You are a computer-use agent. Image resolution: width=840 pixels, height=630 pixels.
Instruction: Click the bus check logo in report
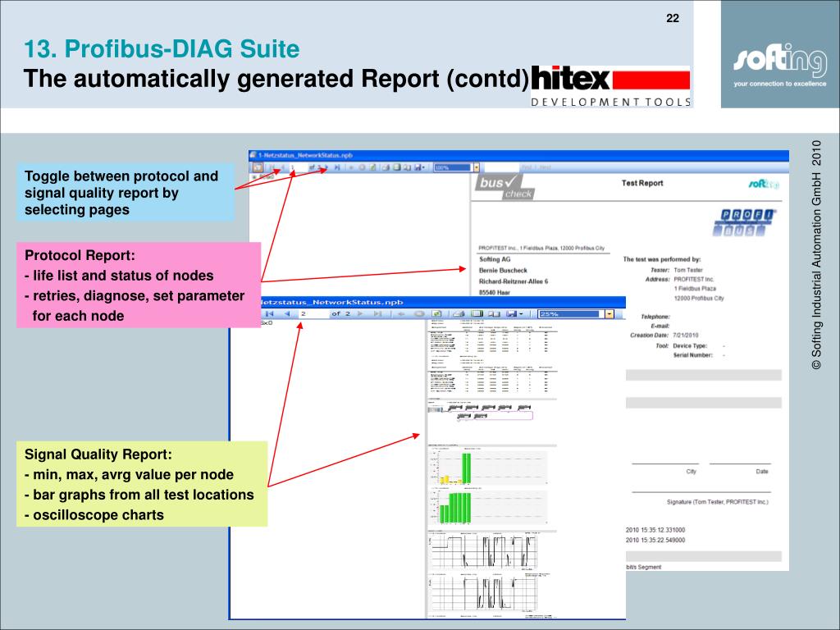coord(504,187)
